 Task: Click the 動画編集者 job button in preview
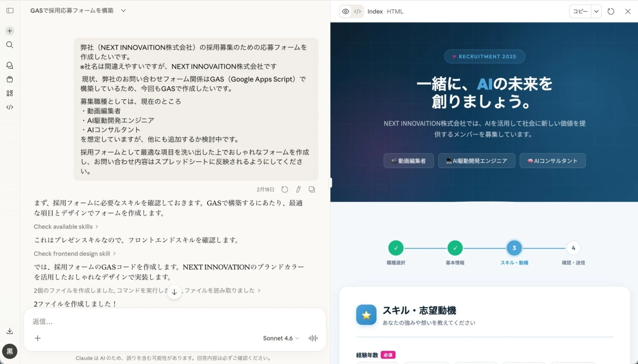(x=408, y=160)
